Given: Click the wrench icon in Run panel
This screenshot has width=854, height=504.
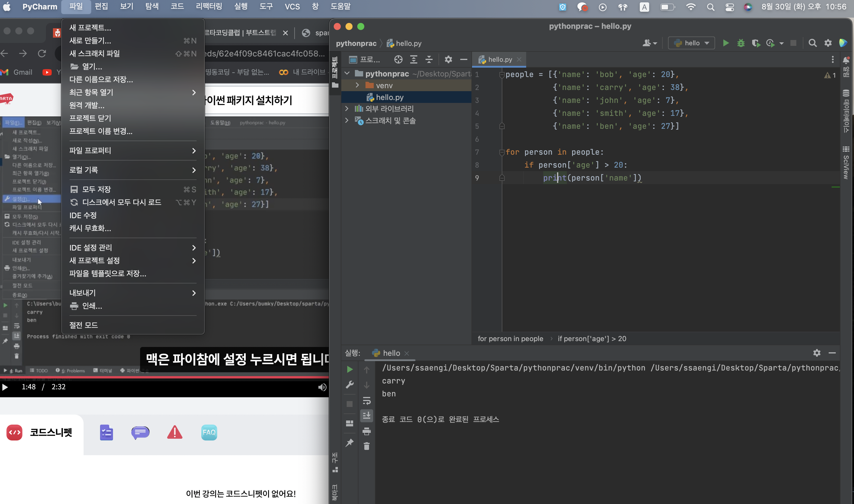Looking at the screenshot, I should point(350,384).
